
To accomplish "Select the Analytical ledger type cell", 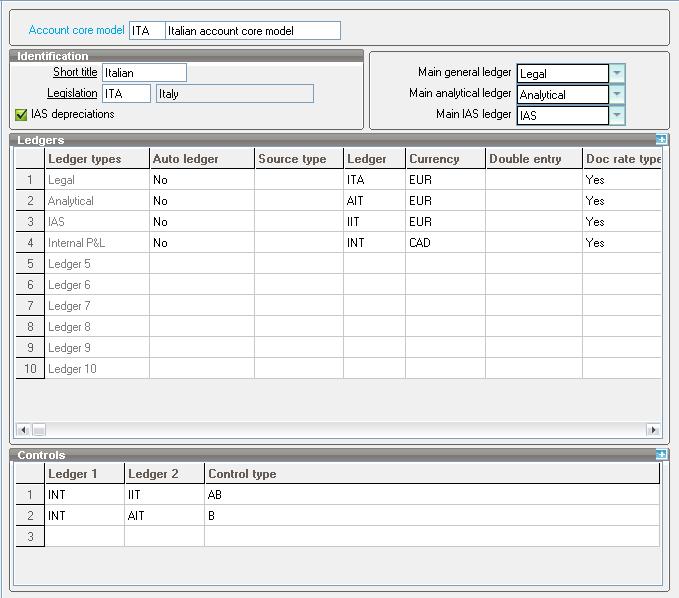I will [97, 200].
